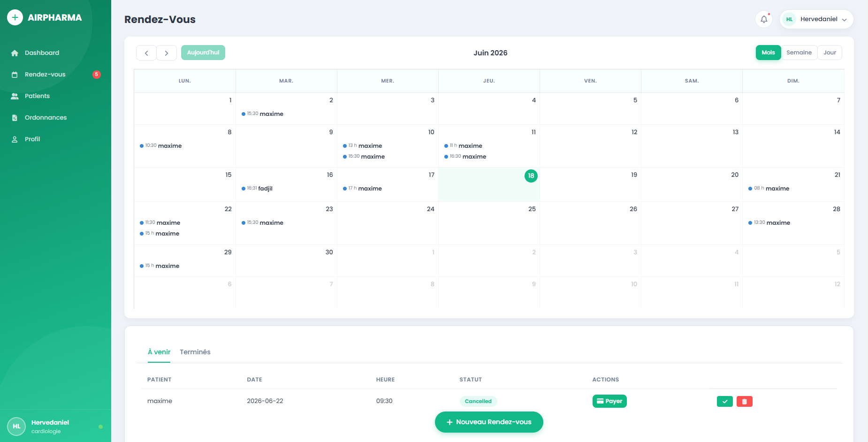This screenshot has width=868, height=442.
Task: Click the 2026-06-22 date cell
Action: [265, 401]
